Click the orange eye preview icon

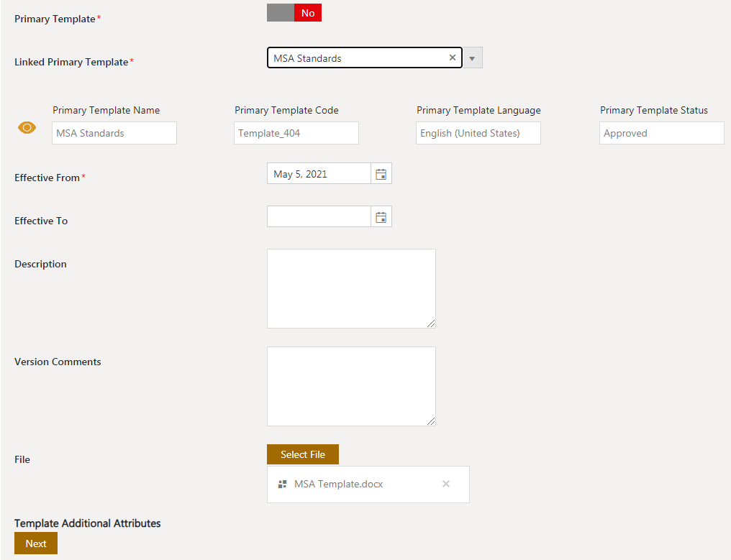click(27, 128)
